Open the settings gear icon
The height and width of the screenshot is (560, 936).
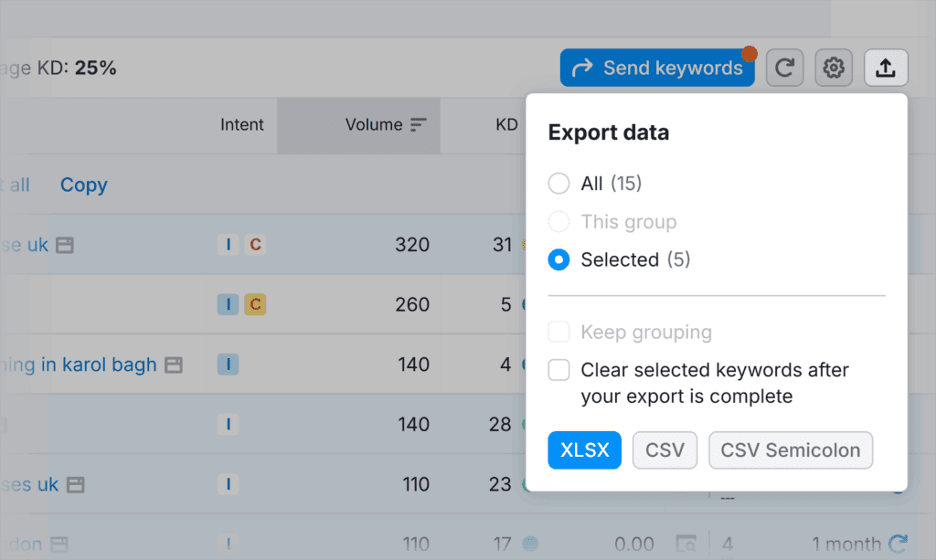pyautogui.click(x=833, y=67)
